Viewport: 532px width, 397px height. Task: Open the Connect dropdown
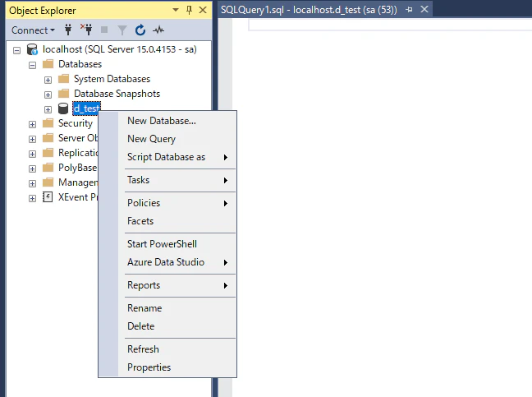pyautogui.click(x=33, y=30)
